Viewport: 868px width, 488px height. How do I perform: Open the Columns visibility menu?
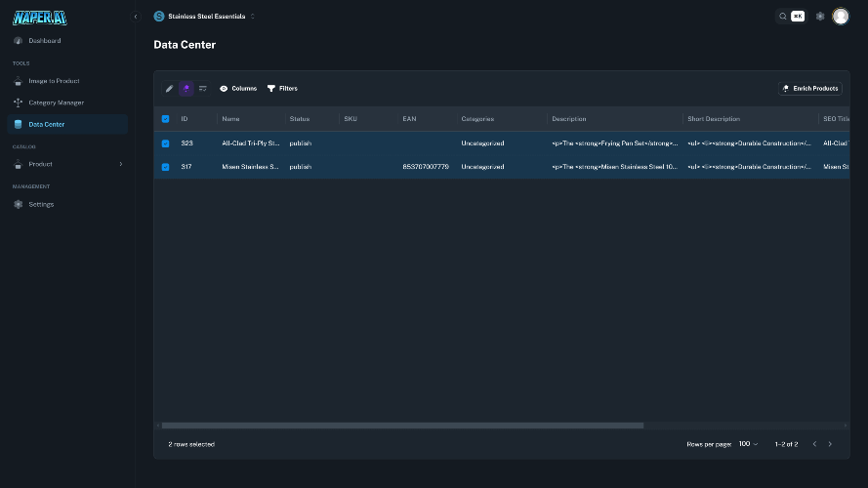(x=238, y=89)
